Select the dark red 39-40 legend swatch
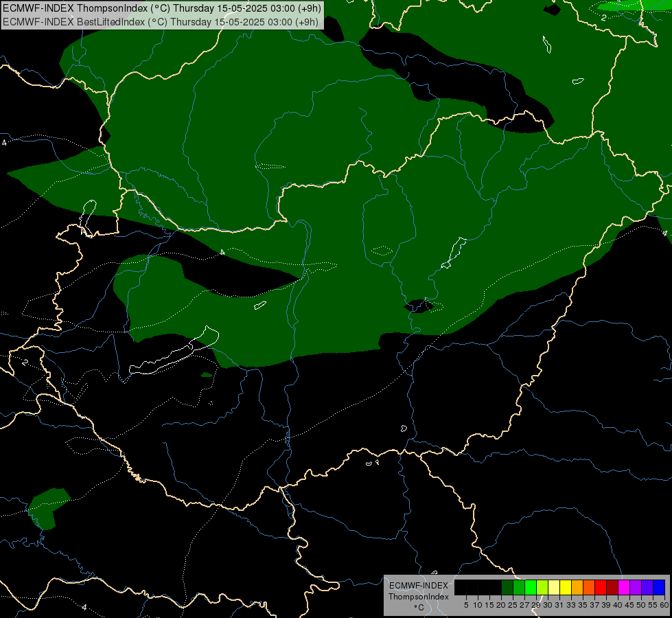 pyautogui.click(x=612, y=587)
